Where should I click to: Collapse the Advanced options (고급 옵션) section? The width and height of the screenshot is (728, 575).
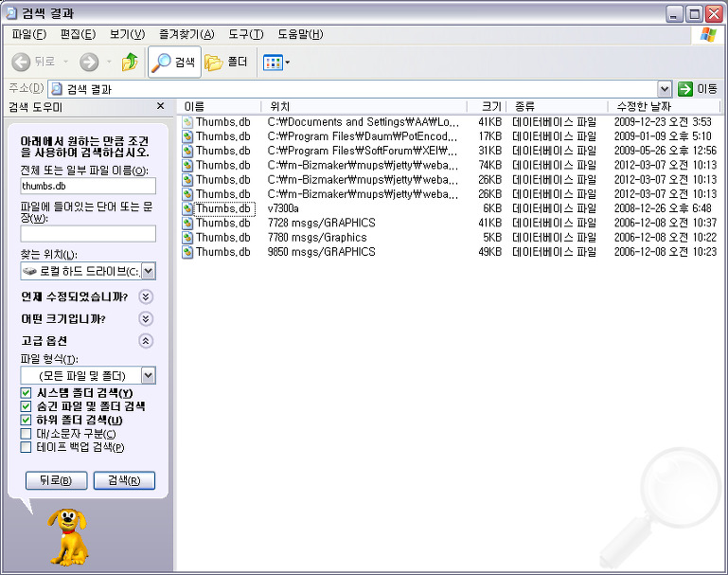(x=146, y=341)
